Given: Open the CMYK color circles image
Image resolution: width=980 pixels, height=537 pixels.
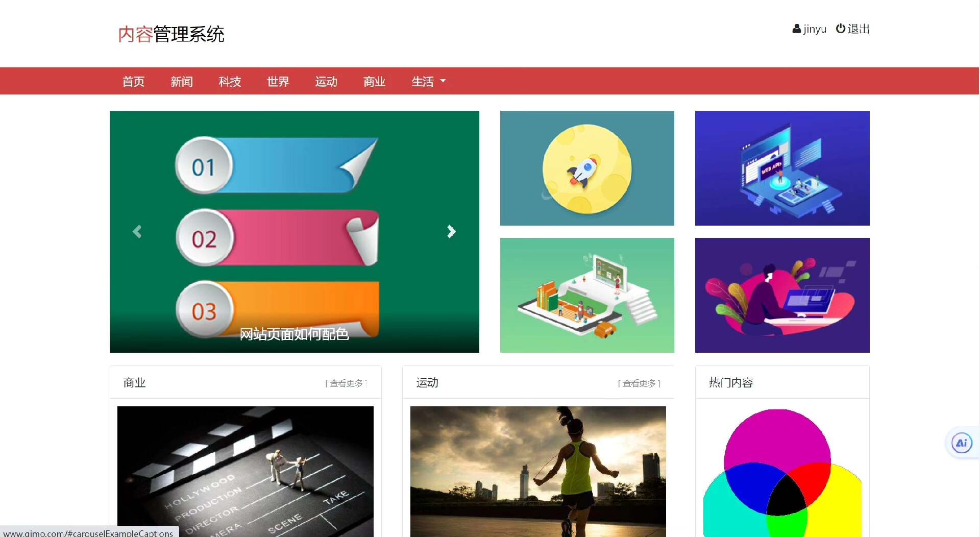Looking at the screenshot, I should (782, 472).
